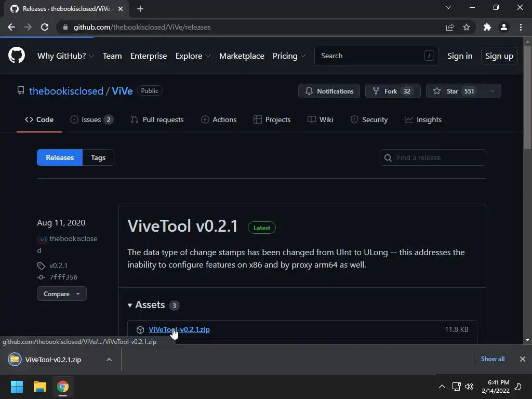Open a new browser tab with plus icon

click(x=140, y=9)
